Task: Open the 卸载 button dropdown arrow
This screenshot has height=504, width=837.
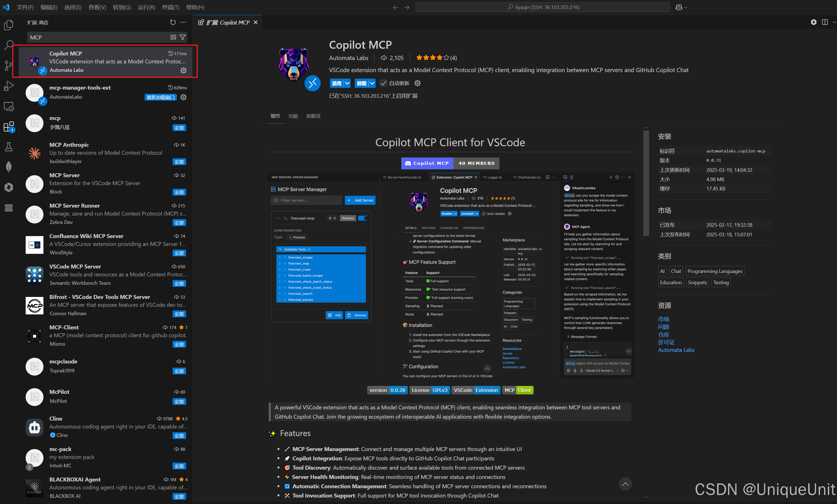Action: (x=372, y=83)
